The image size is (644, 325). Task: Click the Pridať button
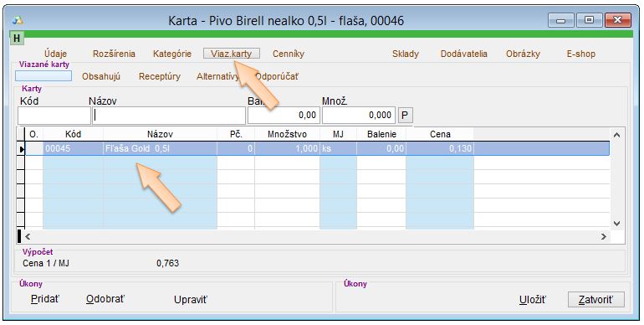coord(45,300)
